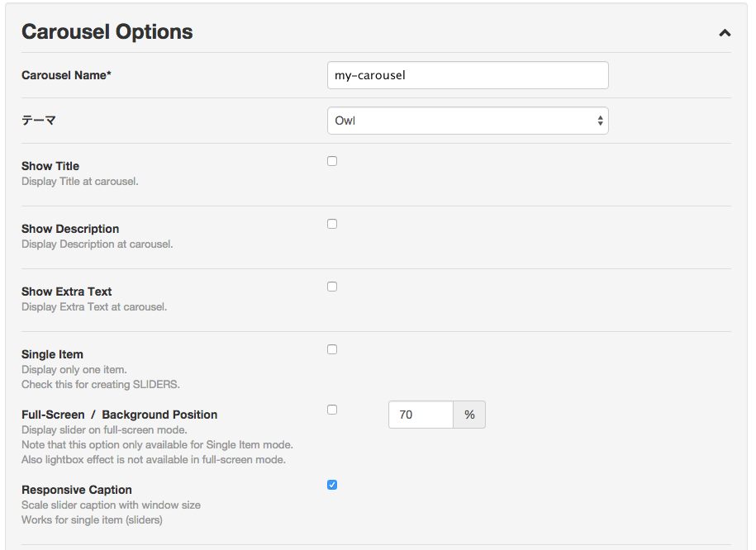Click the Show Title label text
Image resolution: width=756 pixels, height=550 pixels.
click(x=50, y=166)
